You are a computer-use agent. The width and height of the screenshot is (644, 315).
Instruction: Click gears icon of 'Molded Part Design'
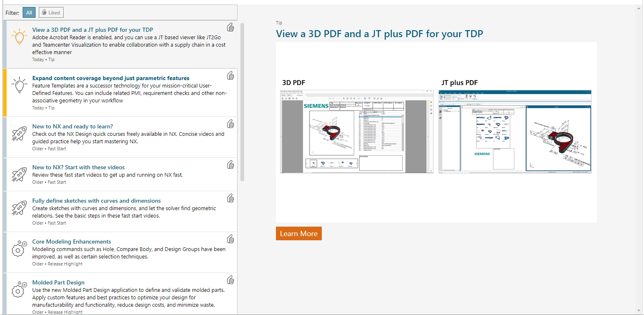point(19,290)
